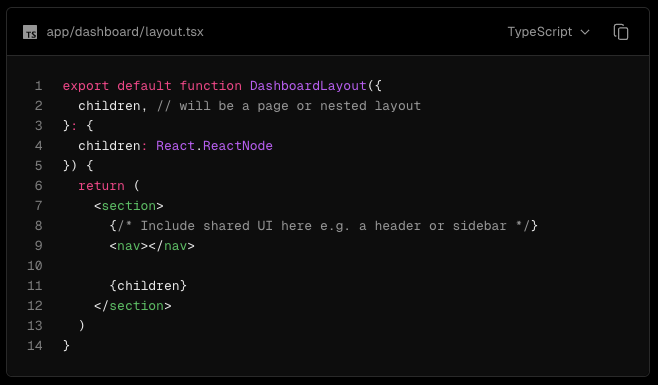The width and height of the screenshot is (658, 385).
Task: Open the TypeScript language dropdown
Action: point(548,32)
